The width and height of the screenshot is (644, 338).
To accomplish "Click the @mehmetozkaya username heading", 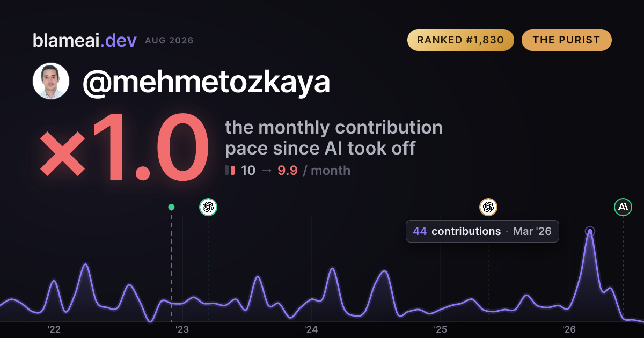I will tap(207, 82).
